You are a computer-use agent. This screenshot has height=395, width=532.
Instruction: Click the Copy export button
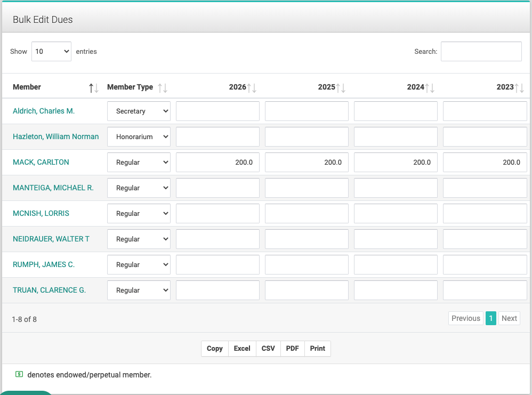(x=215, y=349)
